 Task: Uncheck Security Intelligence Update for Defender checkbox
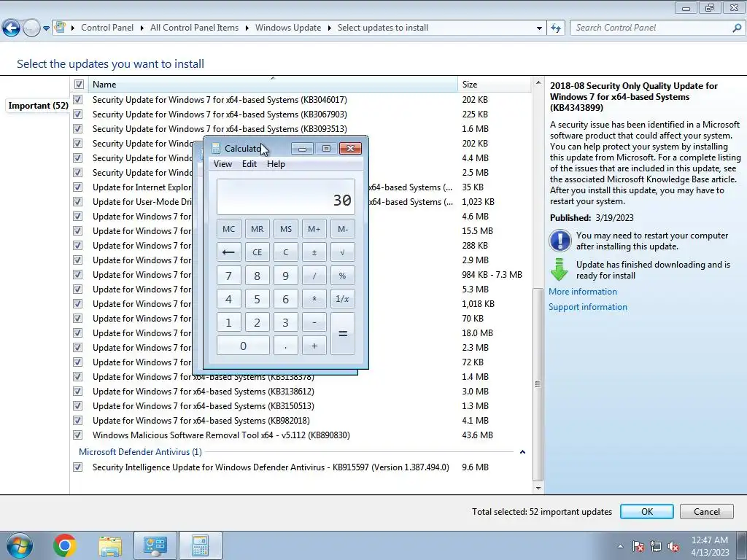click(77, 467)
